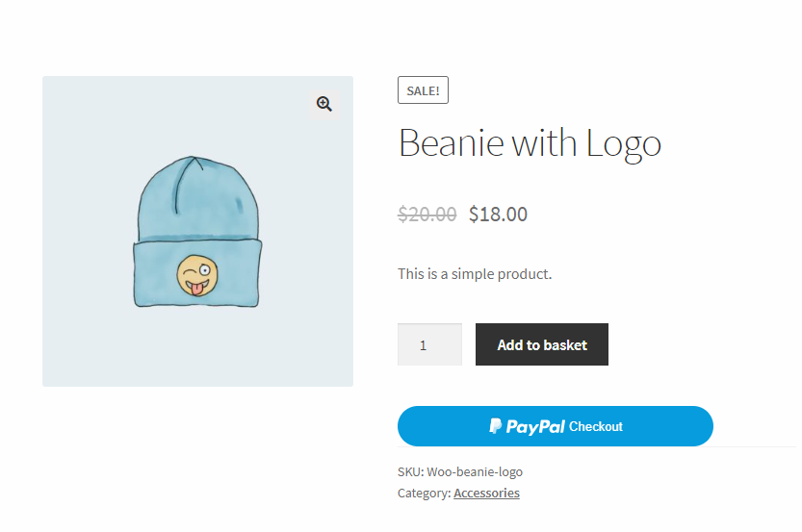802x532 pixels.
Task: Click the SALE! badge
Action: 423,90
